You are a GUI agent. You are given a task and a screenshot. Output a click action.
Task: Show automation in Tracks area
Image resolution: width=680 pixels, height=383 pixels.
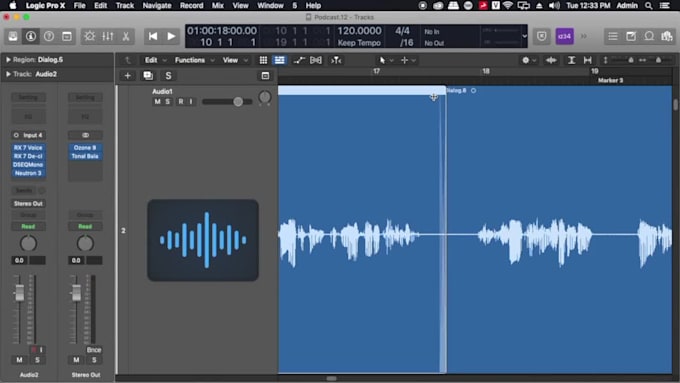click(x=299, y=60)
